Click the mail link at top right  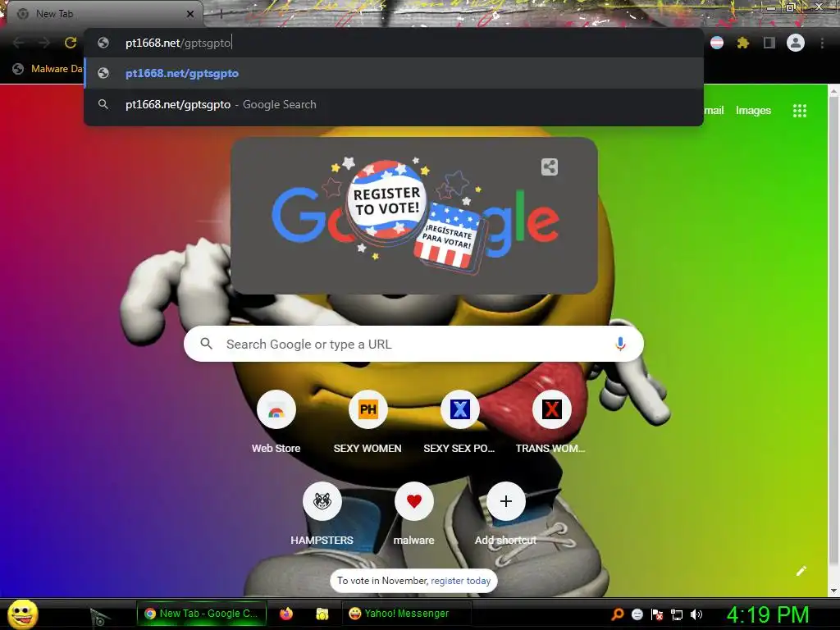(714, 111)
